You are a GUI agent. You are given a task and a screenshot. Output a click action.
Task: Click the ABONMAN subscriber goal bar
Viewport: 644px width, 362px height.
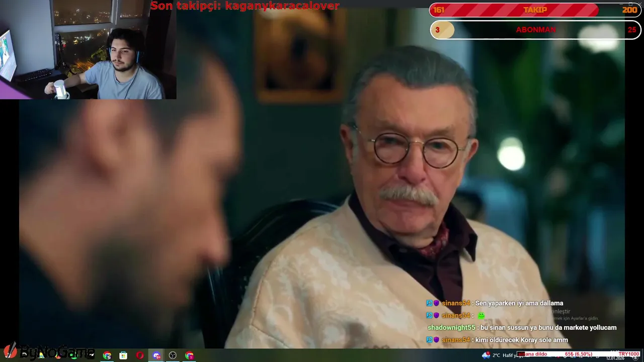(x=535, y=30)
